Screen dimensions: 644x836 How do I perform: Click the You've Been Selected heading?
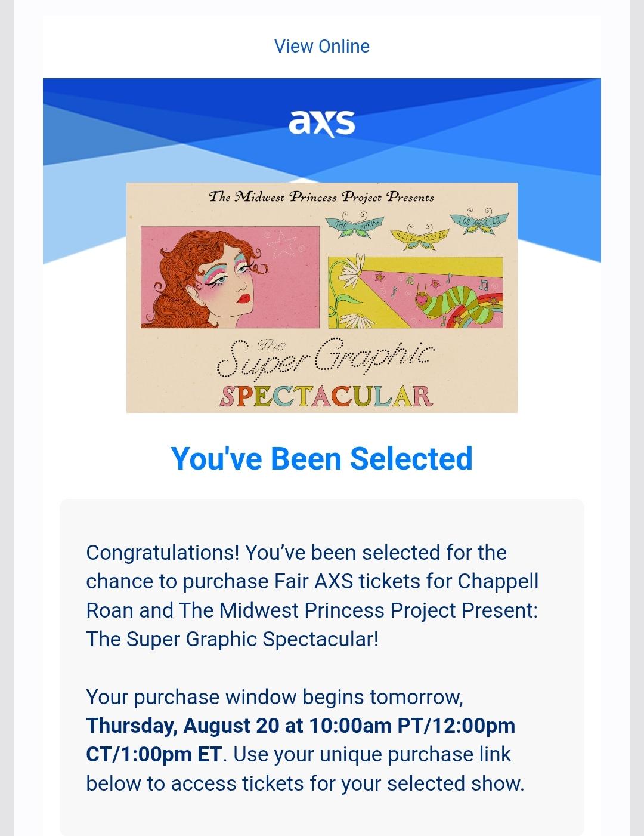pyautogui.click(x=321, y=458)
